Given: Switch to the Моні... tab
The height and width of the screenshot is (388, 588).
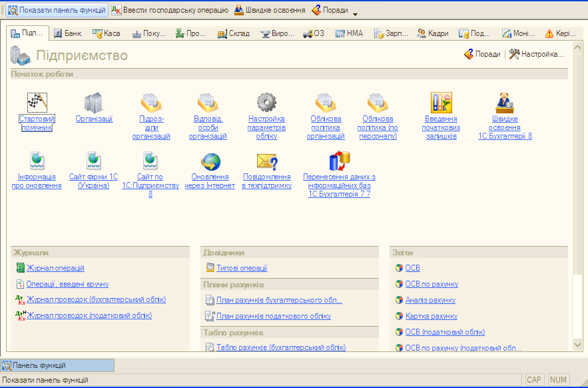Looking at the screenshot, I should tap(519, 33).
